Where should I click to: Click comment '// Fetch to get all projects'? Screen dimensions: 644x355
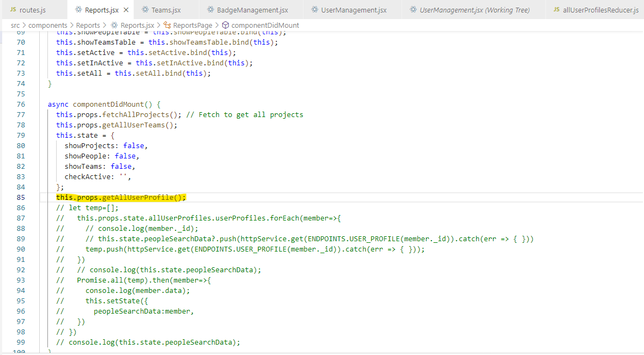coord(245,114)
